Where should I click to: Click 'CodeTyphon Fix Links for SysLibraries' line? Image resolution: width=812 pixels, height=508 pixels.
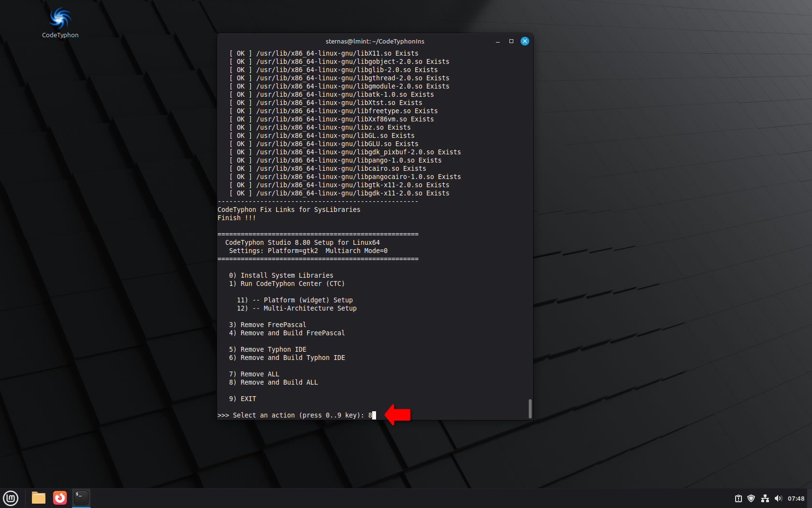[289, 209]
